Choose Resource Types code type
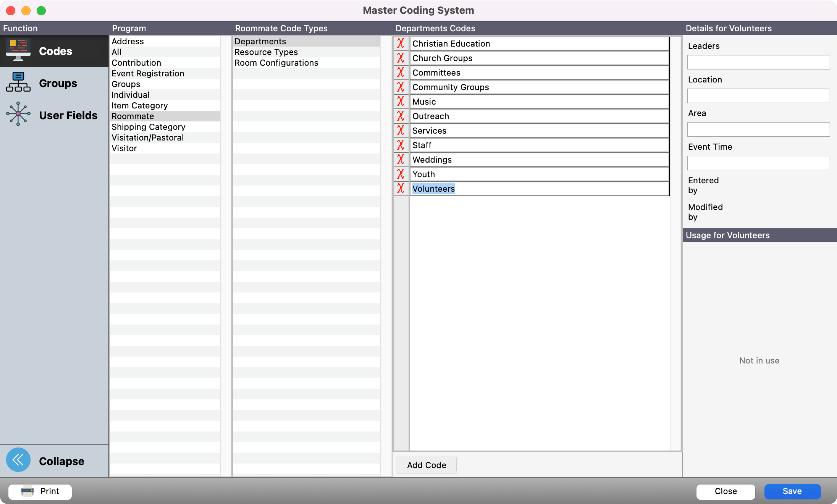Image resolution: width=837 pixels, height=504 pixels. point(266,52)
